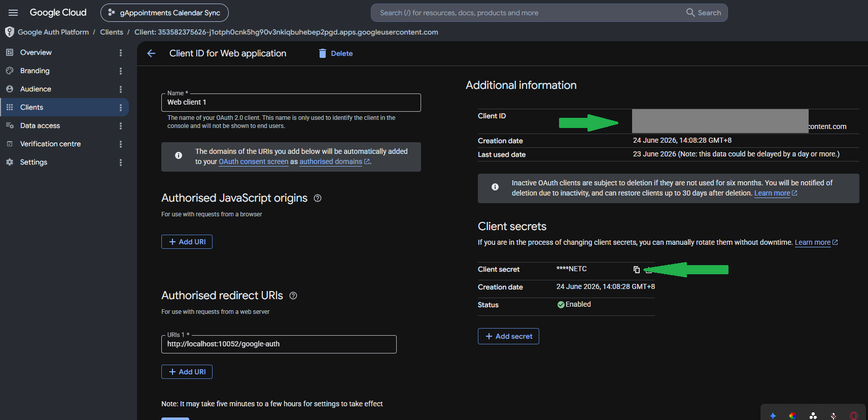Open the three-dot menu next to Clients

point(121,108)
